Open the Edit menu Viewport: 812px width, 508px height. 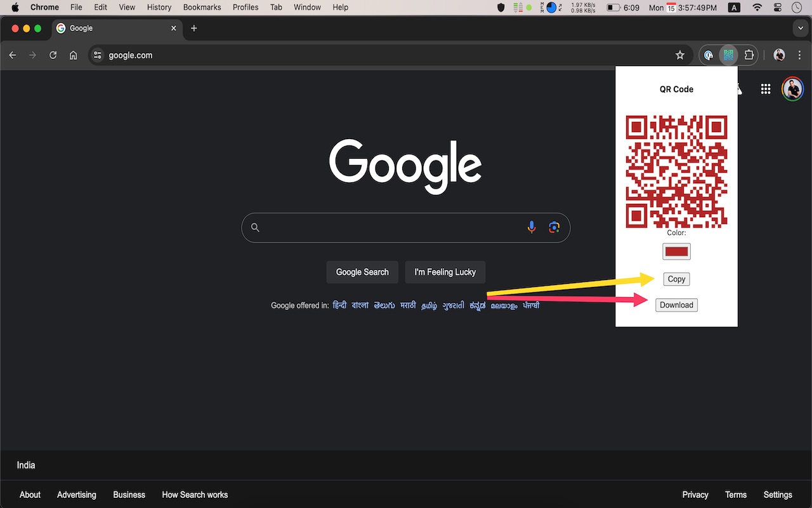tap(100, 8)
